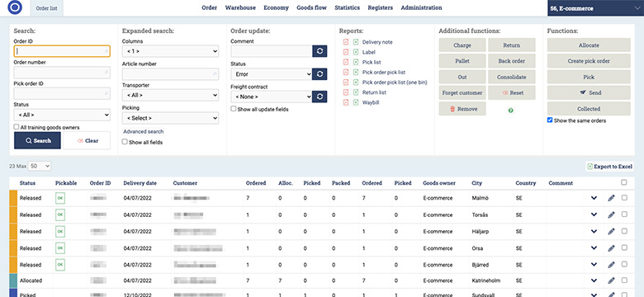Click the Comment update refresh icon
The image size is (644, 297).
(x=320, y=51)
